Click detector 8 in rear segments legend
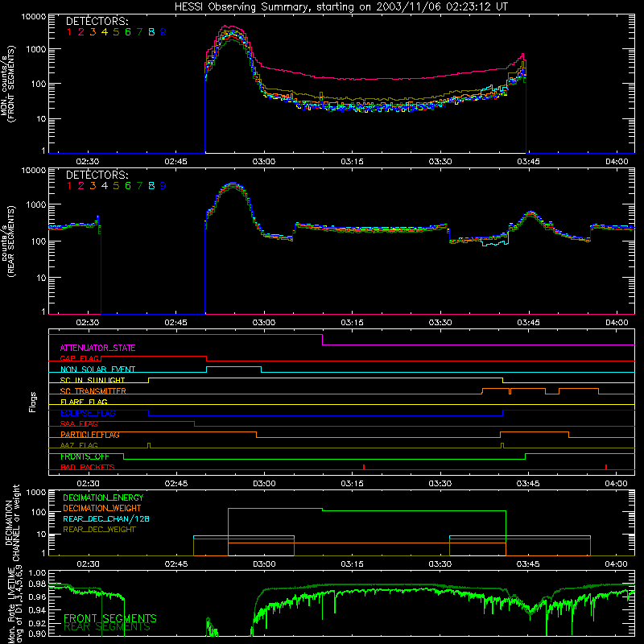The width and height of the screenshot is (644, 644). [151, 186]
